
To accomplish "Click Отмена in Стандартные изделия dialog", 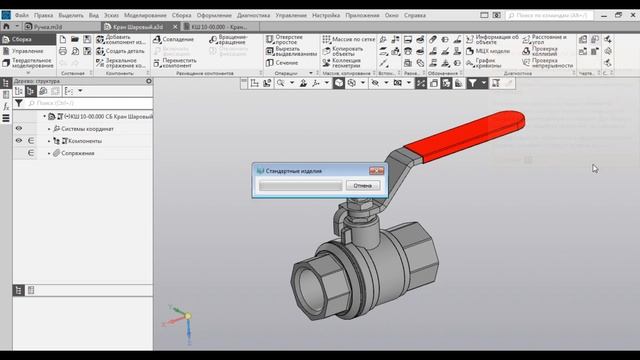I will [362, 186].
